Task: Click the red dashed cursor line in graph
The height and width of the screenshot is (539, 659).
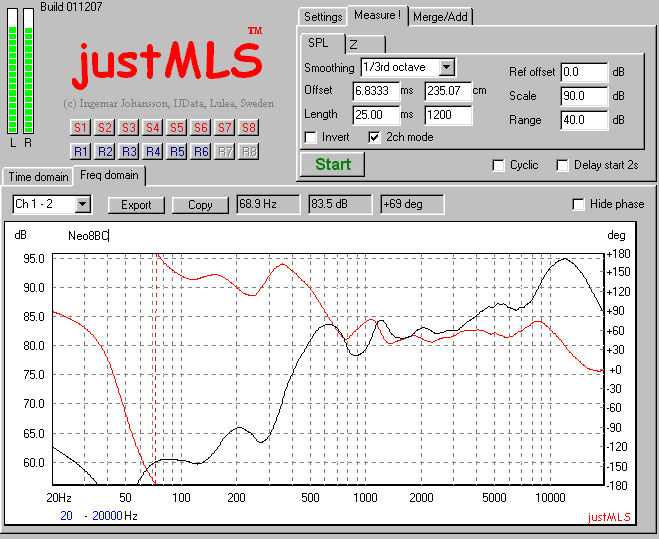Action: point(156,369)
